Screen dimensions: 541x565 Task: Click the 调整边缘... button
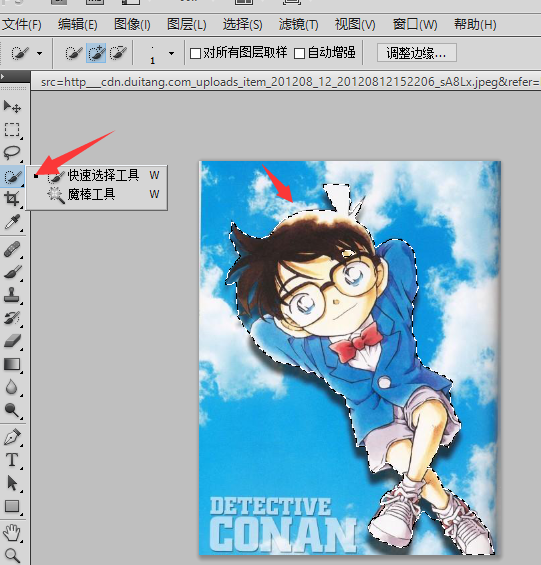coord(417,53)
